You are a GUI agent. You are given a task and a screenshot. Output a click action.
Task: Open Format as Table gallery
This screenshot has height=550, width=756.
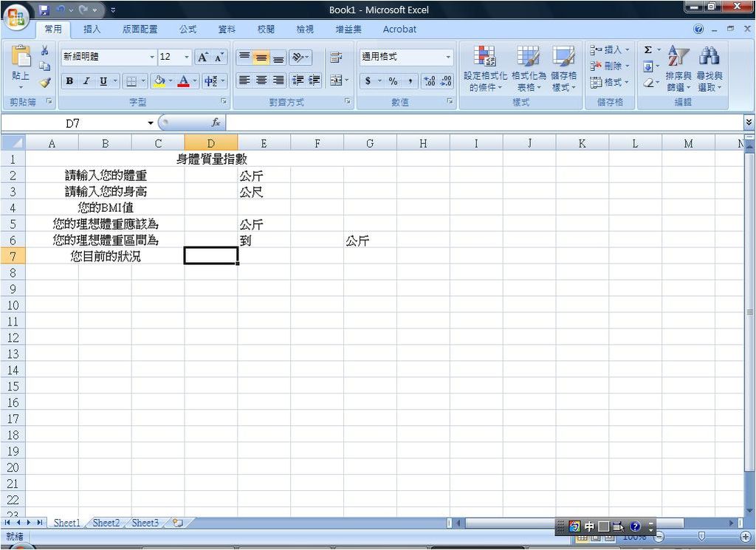pos(529,69)
